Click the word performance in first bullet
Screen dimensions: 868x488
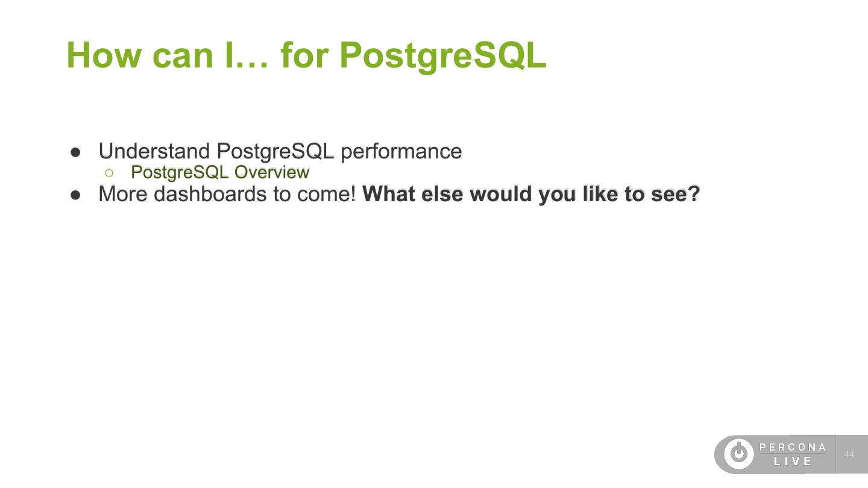[401, 151]
